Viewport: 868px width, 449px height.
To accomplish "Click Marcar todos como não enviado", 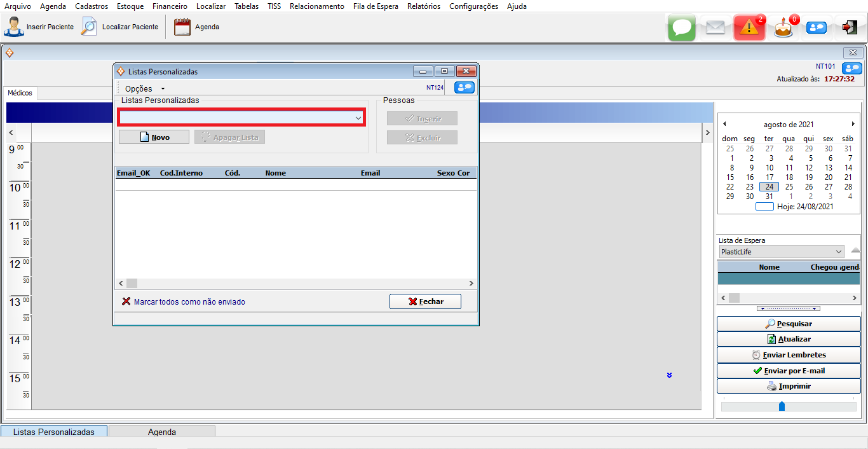I will point(189,302).
